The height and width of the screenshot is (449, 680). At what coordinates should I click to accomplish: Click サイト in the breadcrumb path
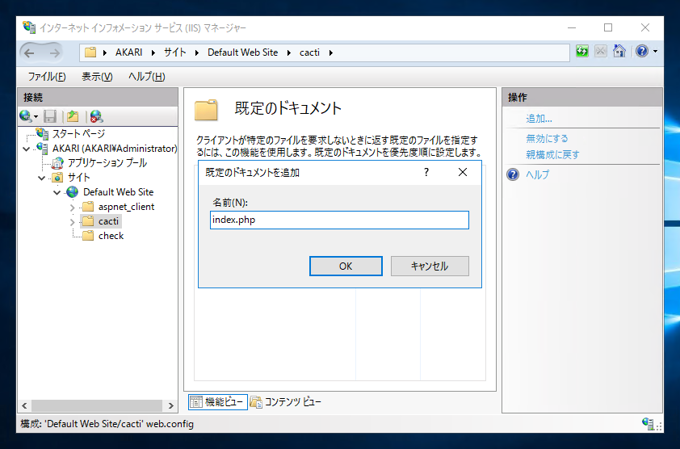pyautogui.click(x=175, y=52)
